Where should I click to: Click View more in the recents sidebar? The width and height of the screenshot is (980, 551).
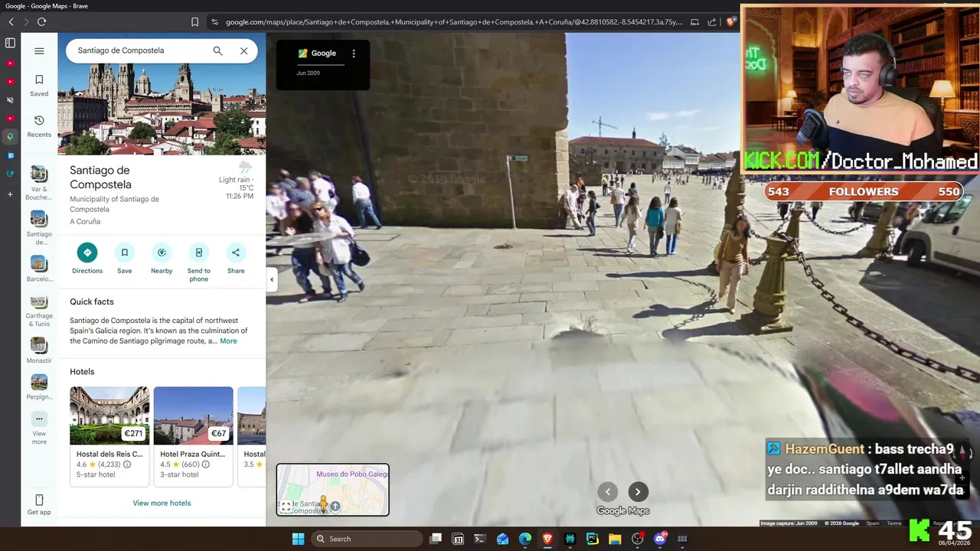coord(39,428)
